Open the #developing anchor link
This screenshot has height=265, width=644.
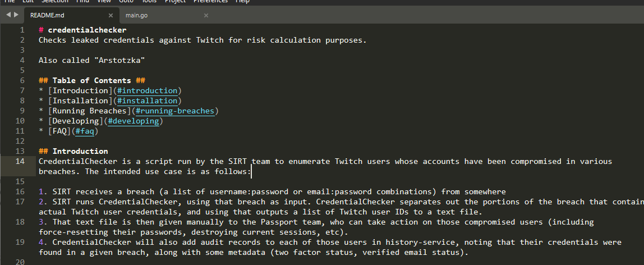133,121
